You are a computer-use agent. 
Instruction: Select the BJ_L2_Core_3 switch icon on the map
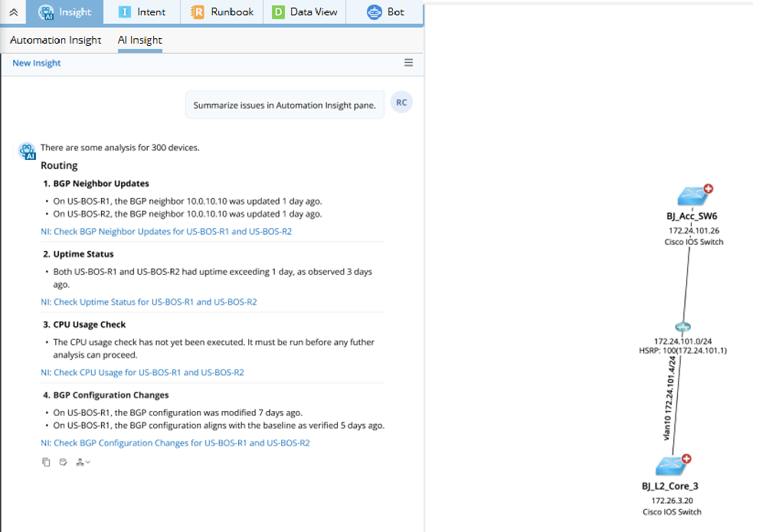click(x=671, y=465)
